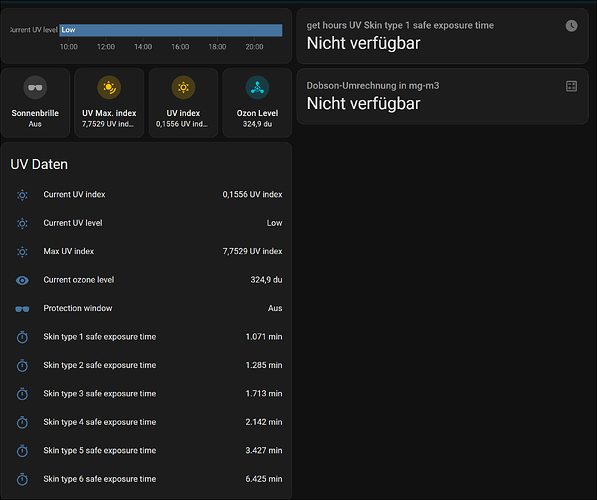597x500 pixels.
Task: Click the '324,9 du' value under Ozon Level
Action: (257, 124)
